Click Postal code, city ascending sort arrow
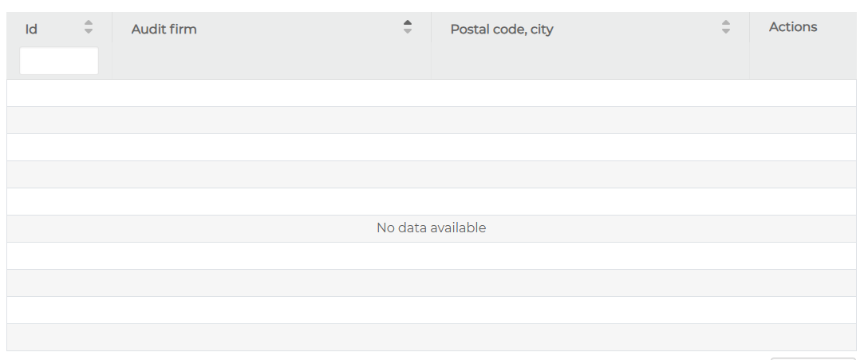868x360 pixels. (726, 22)
